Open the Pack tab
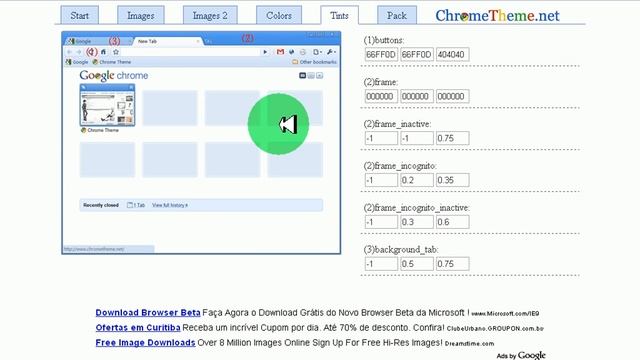Screen dimensions: 640x360 click(x=397, y=16)
